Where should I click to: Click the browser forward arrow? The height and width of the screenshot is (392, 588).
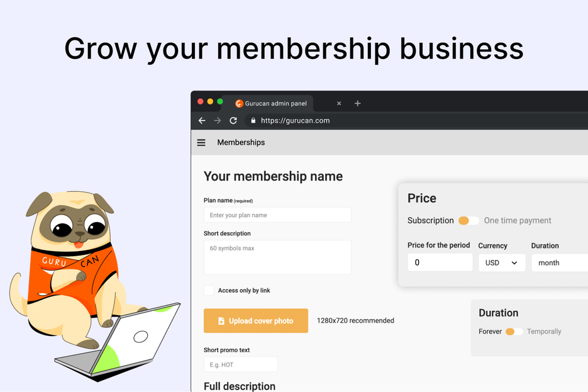click(x=217, y=120)
